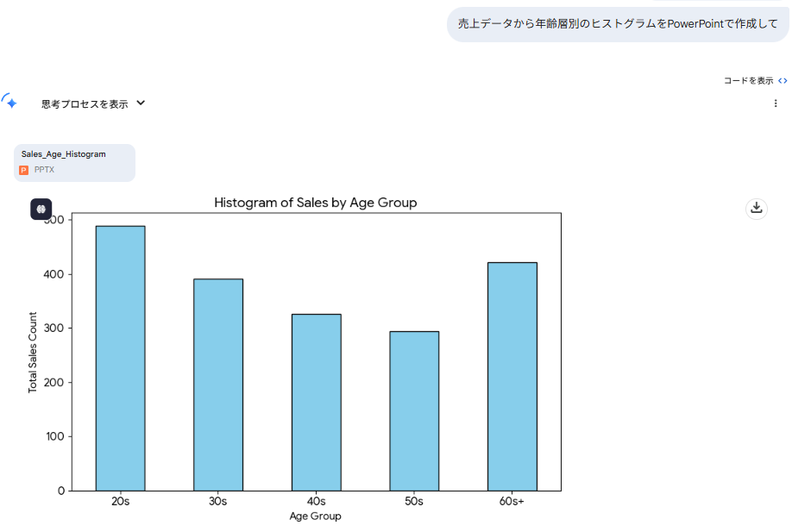Viewport: 792px width, 532px height.
Task: Click the orange PowerPoint file icon
Action: click(x=24, y=170)
